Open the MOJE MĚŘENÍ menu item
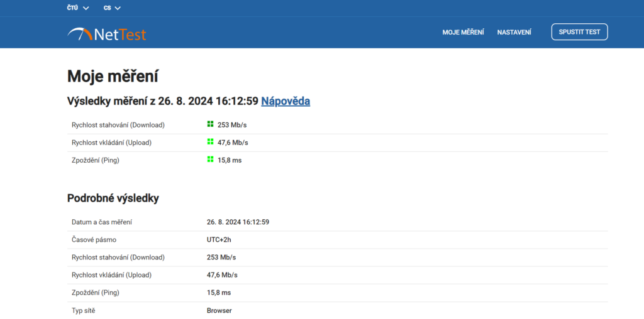The height and width of the screenshot is (319, 644). (463, 32)
